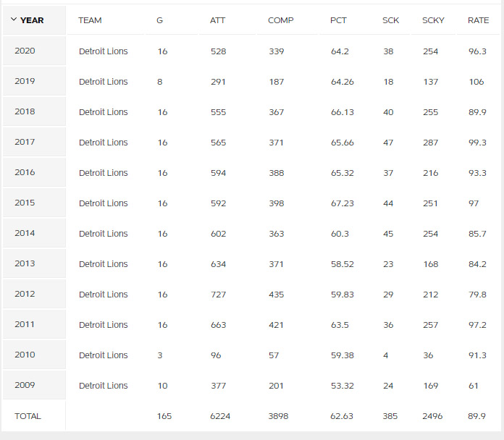Click the SCK column header
The width and height of the screenshot is (504, 440).
pyautogui.click(x=390, y=20)
